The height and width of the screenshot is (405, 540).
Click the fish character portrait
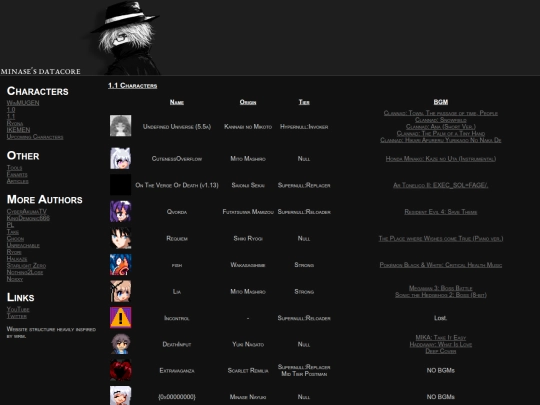(121, 264)
